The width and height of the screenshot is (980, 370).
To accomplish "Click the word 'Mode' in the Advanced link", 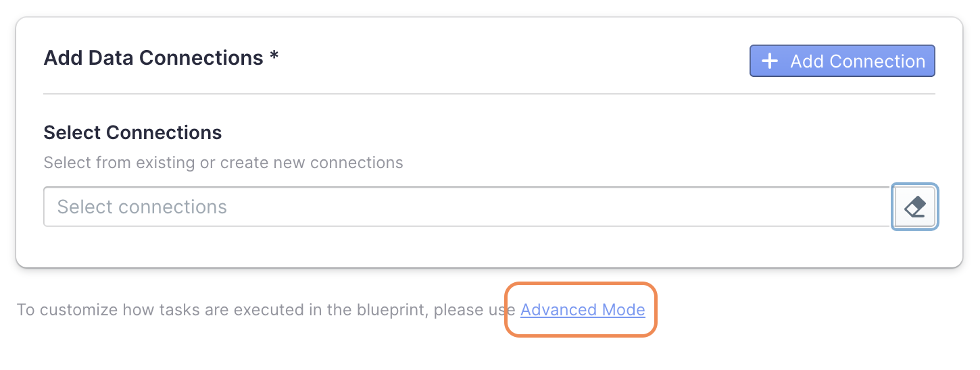I will pos(623,310).
